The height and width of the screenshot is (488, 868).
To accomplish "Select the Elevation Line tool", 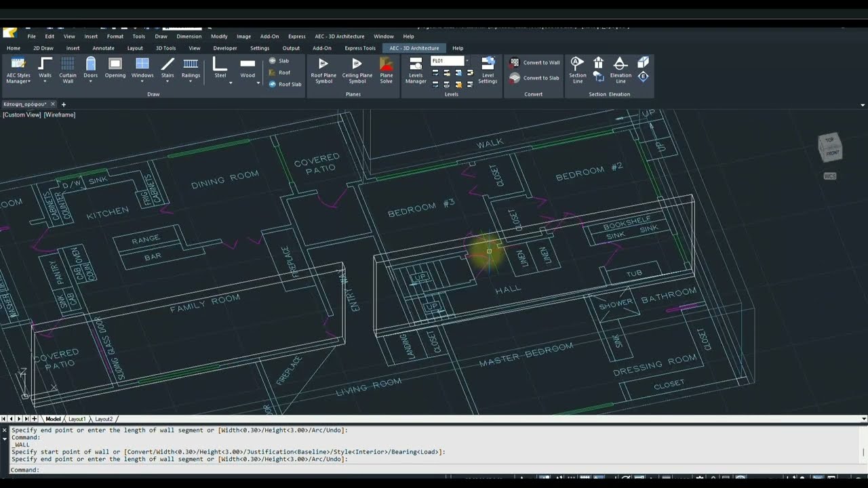I will click(620, 70).
